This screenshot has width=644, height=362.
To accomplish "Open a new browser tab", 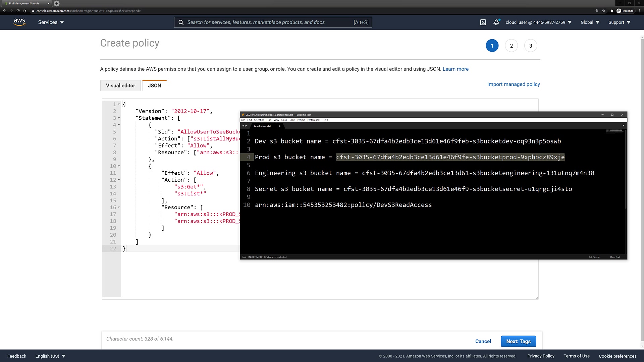I will pos(57,3).
